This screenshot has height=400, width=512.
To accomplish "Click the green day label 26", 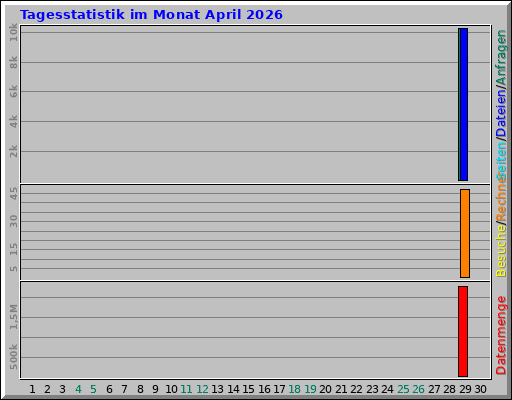I will [418, 389].
